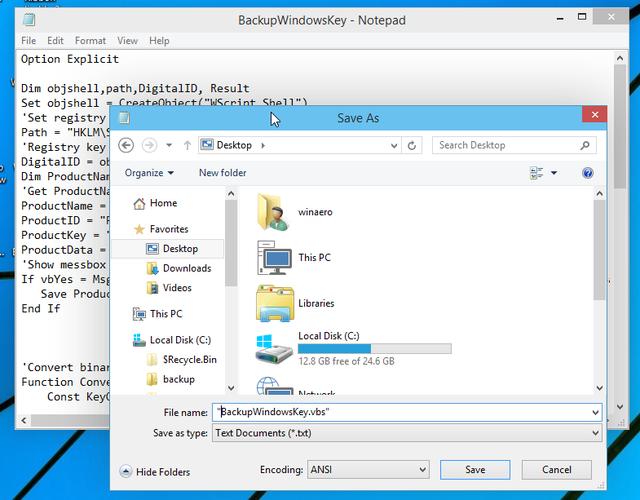
Task: Click the Up one level arrow
Action: 186,145
